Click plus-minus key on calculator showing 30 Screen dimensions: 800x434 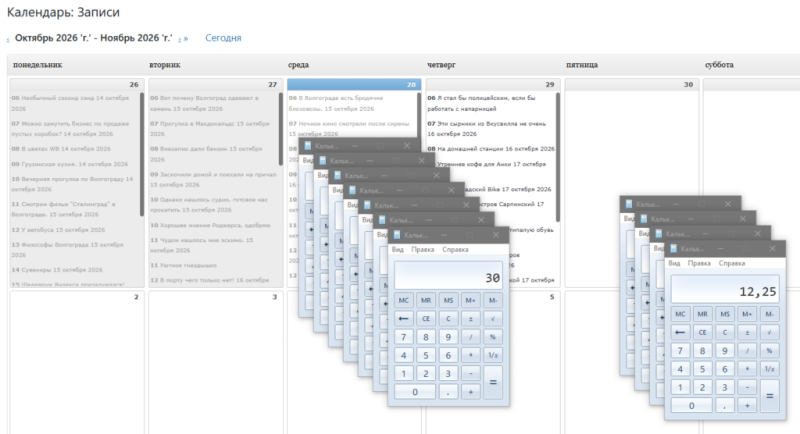[470, 319]
